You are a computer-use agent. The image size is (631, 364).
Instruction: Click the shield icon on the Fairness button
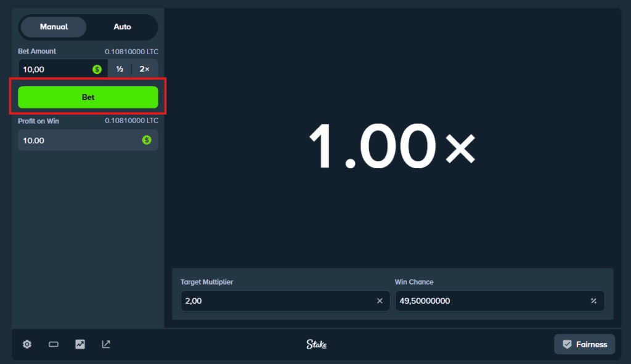point(566,344)
